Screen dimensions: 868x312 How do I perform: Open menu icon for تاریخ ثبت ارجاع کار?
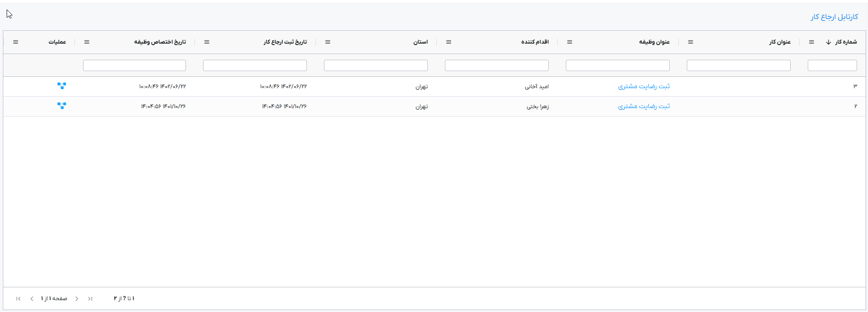(207, 42)
